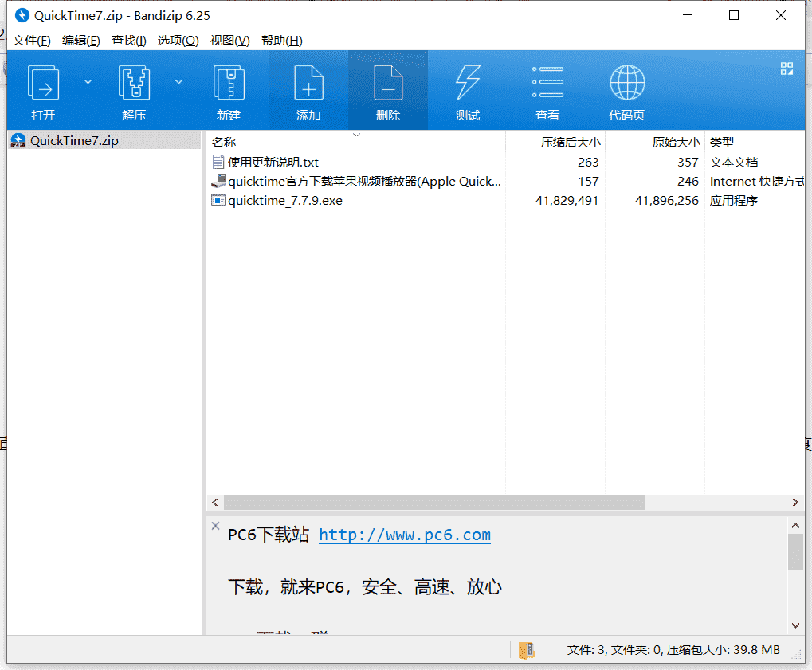Click the 解压 (Extract) toolbar icon
812x670 pixels.
[134, 83]
